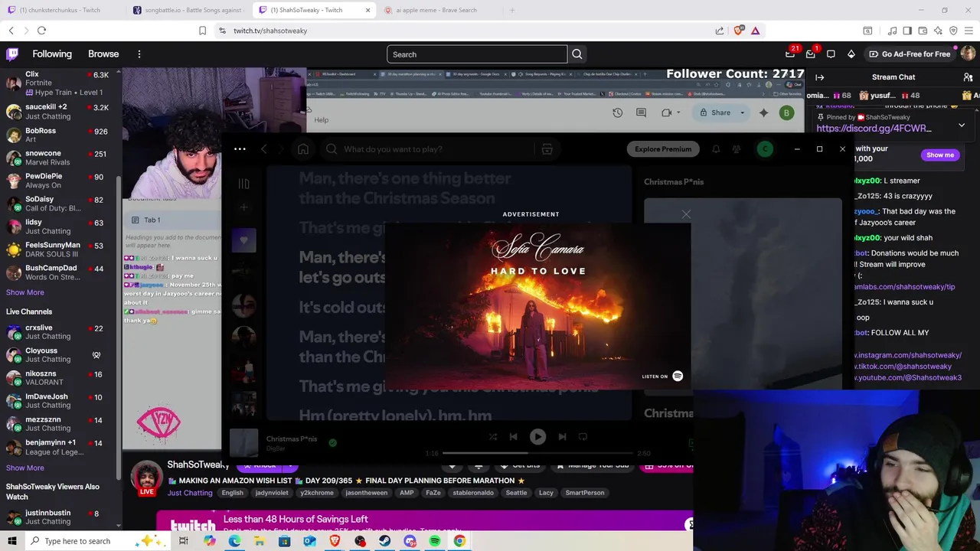
Task: Open the Browse tab
Action: pyautogui.click(x=103, y=54)
